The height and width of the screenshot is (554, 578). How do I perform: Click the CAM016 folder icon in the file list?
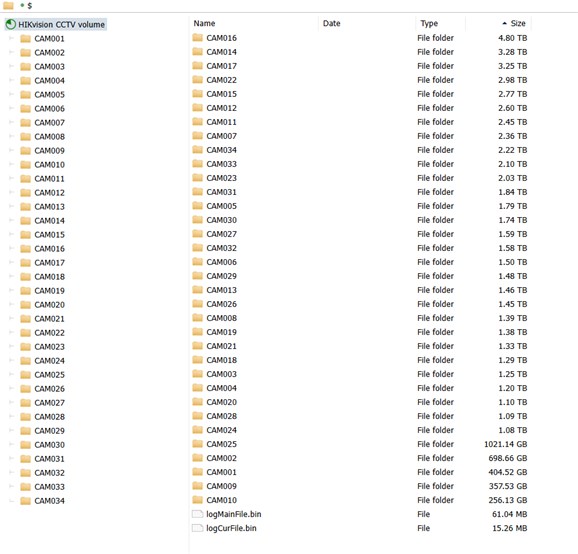[198, 38]
